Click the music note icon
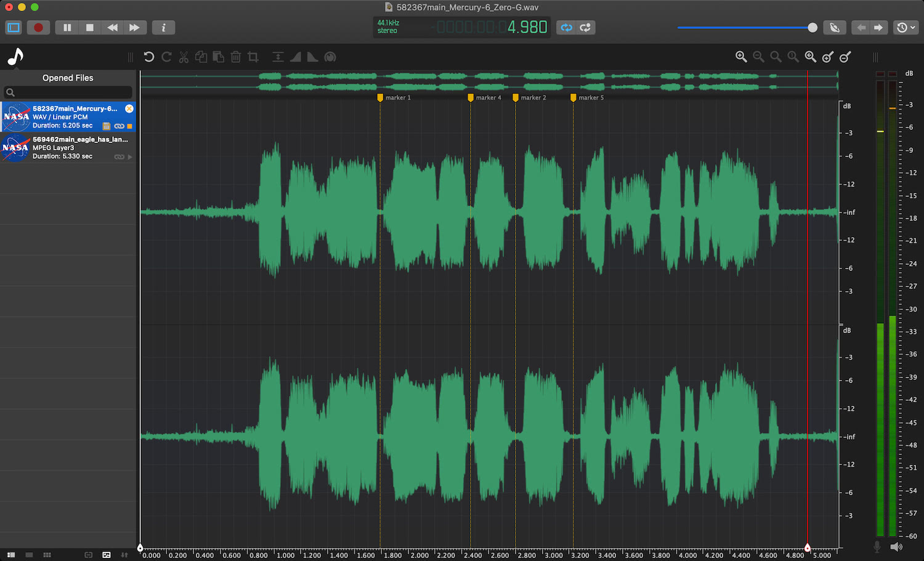 tap(15, 57)
